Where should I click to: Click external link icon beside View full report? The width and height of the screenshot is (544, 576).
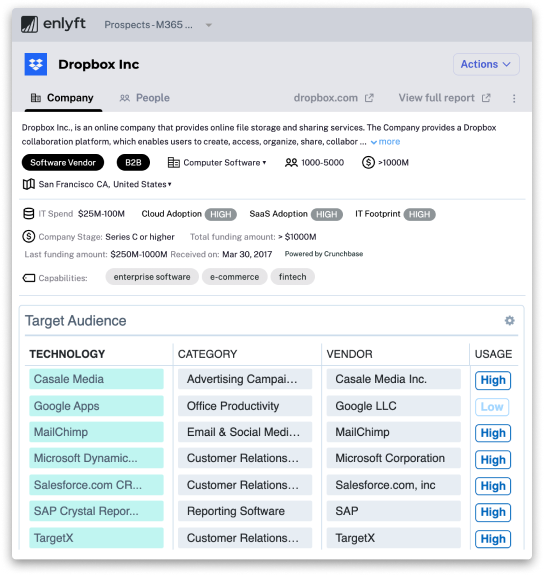click(x=486, y=98)
